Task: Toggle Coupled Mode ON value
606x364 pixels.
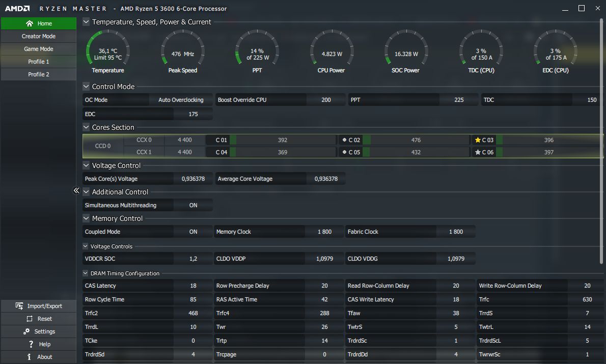Action: 193,232
